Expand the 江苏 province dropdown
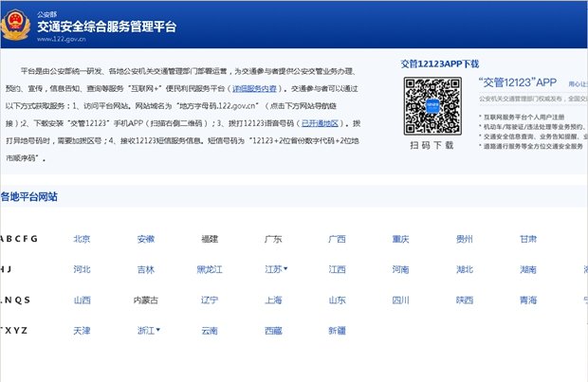Screen dimensions: 588x382 click(276, 269)
